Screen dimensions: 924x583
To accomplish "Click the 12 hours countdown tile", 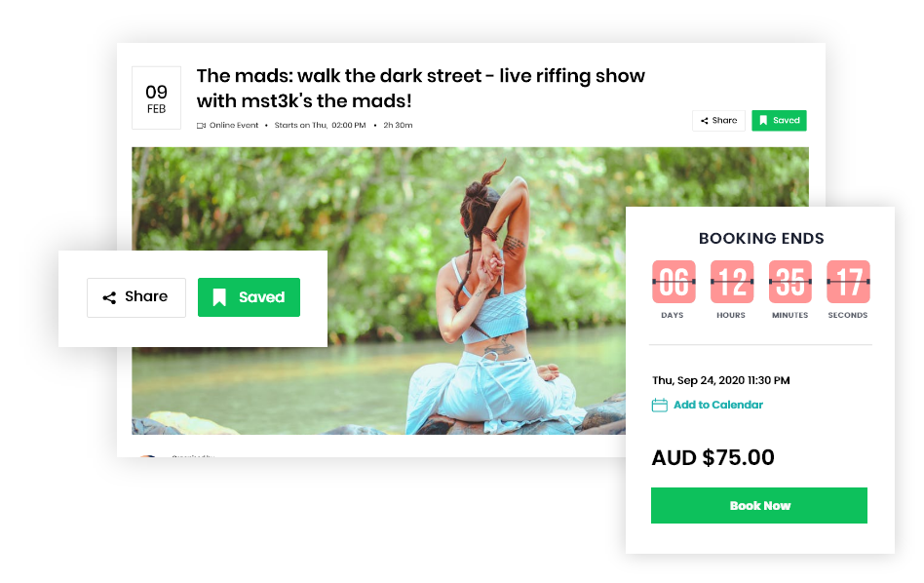I will [x=732, y=282].
